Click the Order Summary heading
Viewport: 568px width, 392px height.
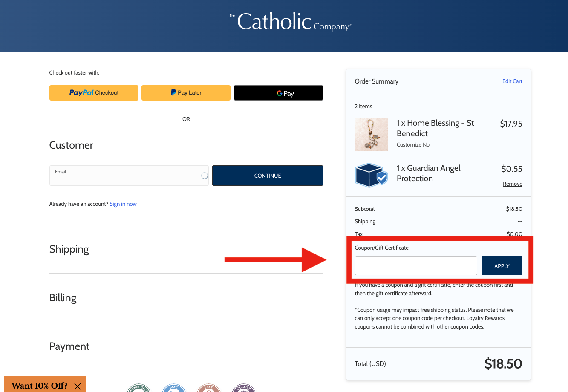[x=377, y=81]
